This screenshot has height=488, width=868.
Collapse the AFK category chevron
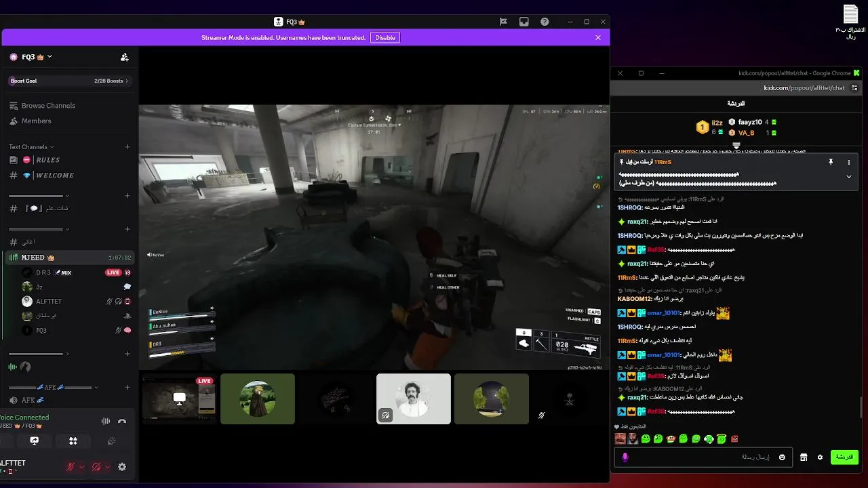pos(96,388)
